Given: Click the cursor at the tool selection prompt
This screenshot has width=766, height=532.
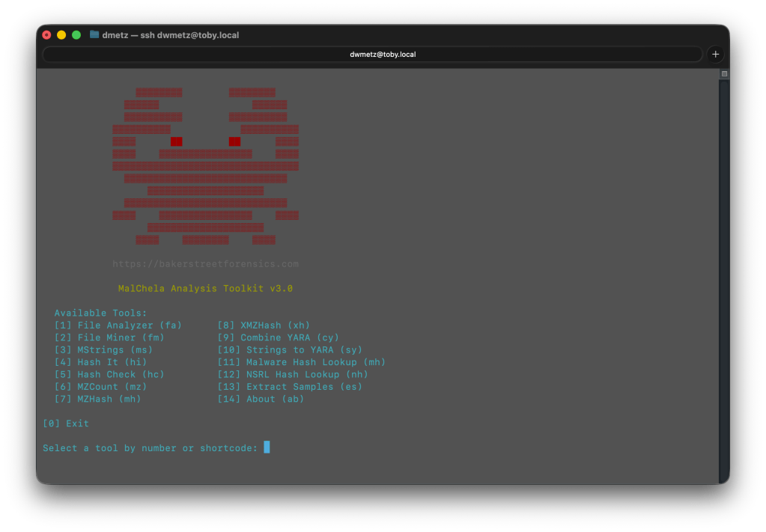Looking at the screenshot, I should click(267, 447).
